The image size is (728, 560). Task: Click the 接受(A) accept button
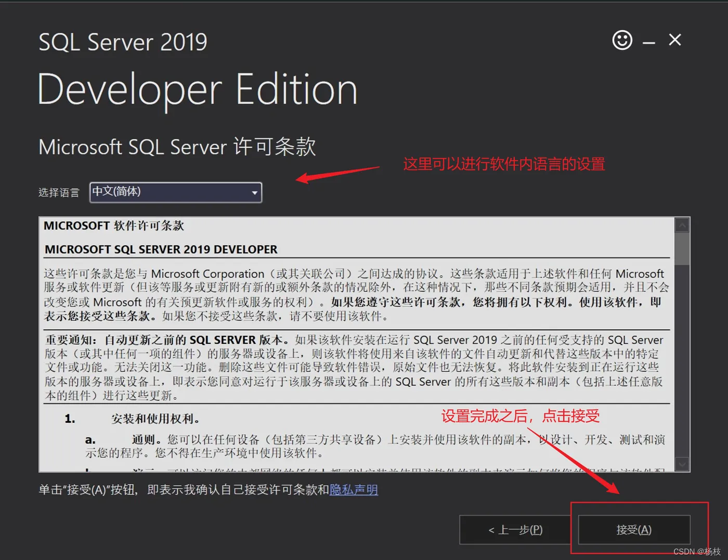[634, 530]
